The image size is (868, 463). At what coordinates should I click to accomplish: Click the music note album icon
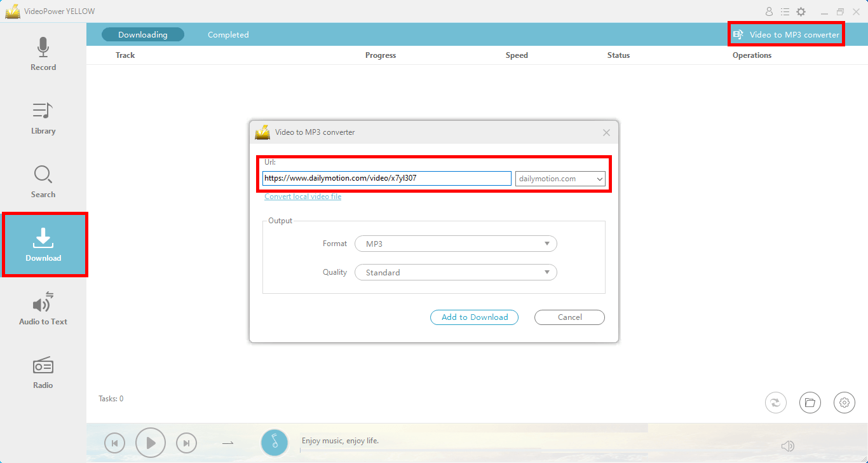(x=275, y=442)
